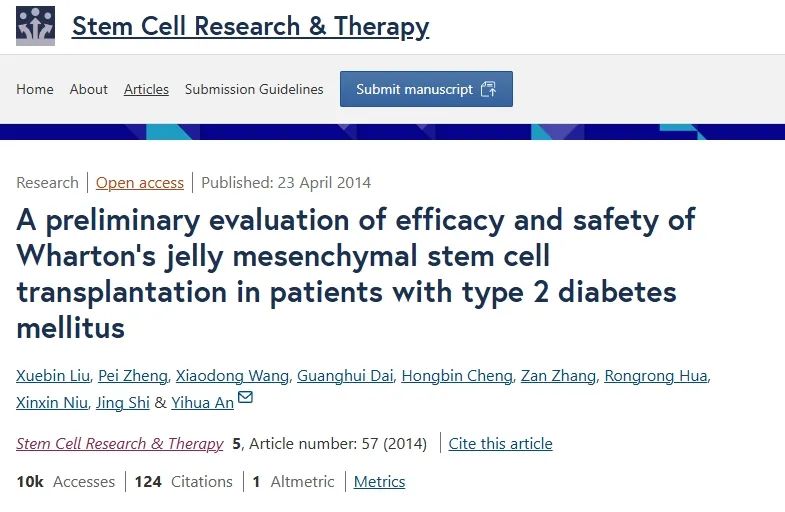Open author Hongbin Cheng link
The height and width of the screenshot is (512, 785).
coord(456,376)
